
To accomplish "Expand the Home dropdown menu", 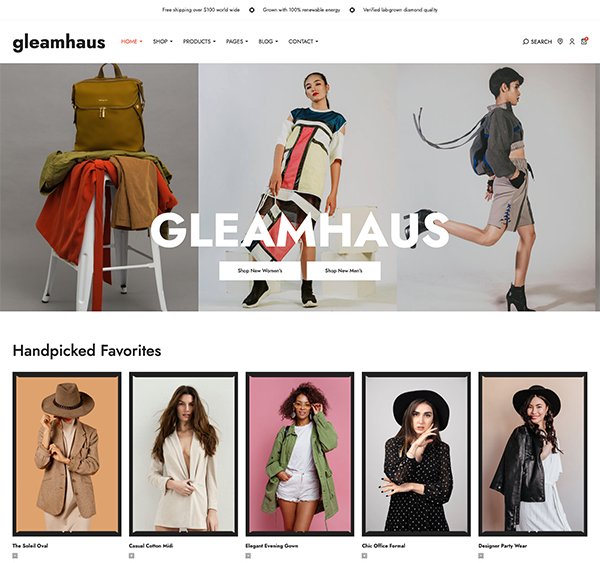I will (x=132, y=41).
